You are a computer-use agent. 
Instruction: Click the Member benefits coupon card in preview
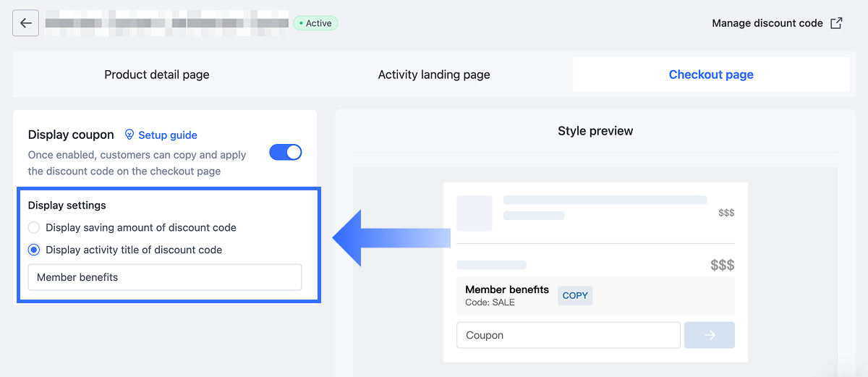click(506, 295)
